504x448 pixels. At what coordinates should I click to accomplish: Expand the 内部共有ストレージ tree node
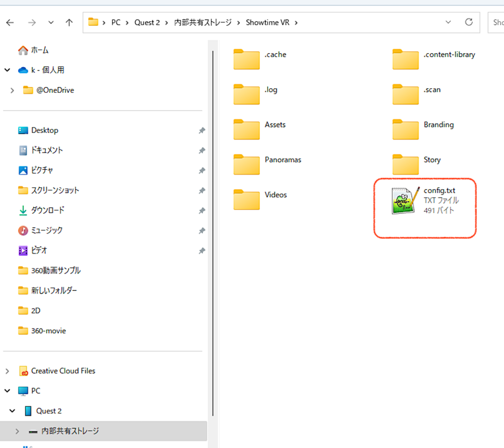tap(17, 431)
